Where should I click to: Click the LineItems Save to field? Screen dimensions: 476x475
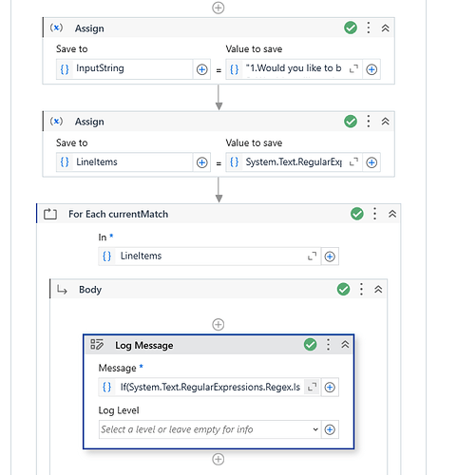[124, 162]
